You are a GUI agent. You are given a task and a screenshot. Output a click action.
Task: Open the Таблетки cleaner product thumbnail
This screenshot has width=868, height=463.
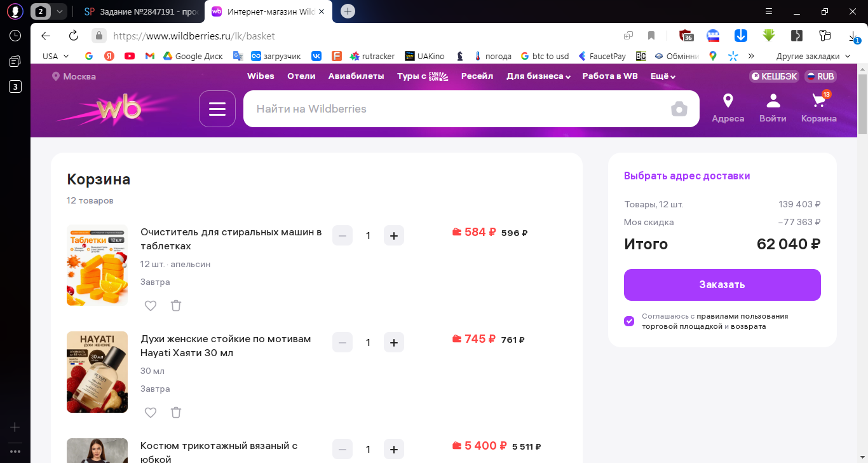tap(97, 265)
